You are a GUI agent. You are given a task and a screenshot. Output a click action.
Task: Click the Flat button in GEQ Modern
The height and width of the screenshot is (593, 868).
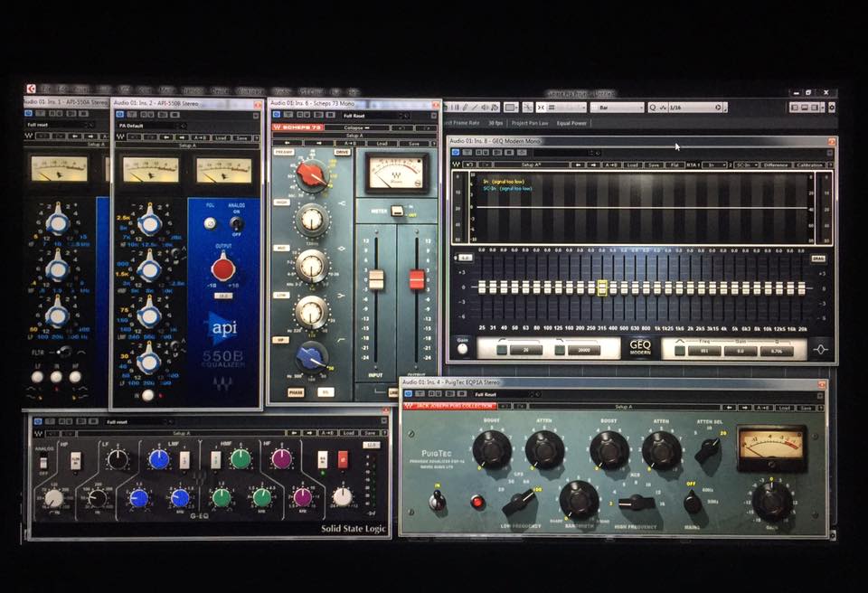[675, 165]
